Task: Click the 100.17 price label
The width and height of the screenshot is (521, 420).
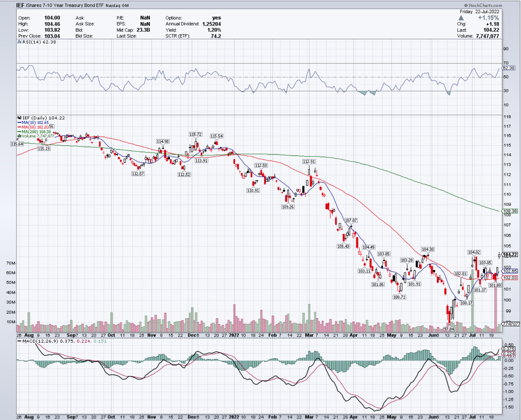Action: pyautogui.click(x=467, y=303)
